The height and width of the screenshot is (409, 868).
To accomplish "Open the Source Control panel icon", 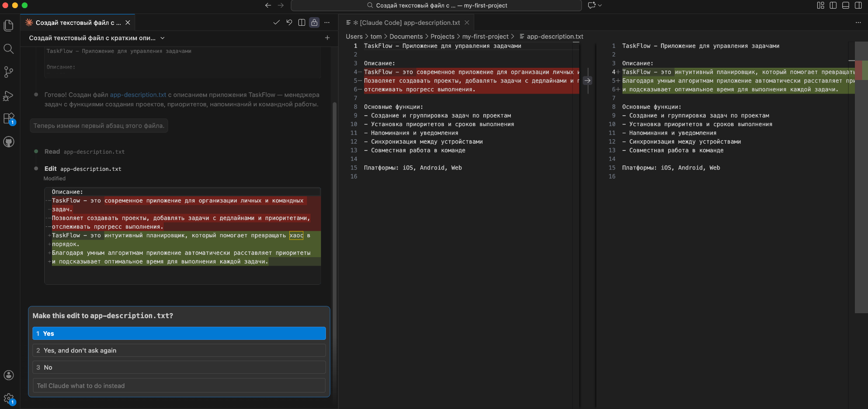I will [9, 72].
